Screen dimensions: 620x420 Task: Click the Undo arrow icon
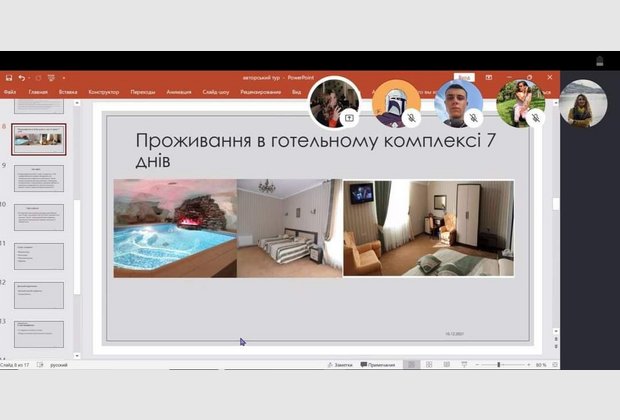[x=21, y=77]
